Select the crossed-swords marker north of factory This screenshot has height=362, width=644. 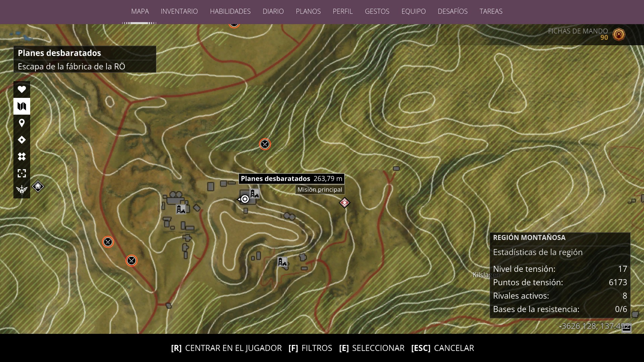265,144
